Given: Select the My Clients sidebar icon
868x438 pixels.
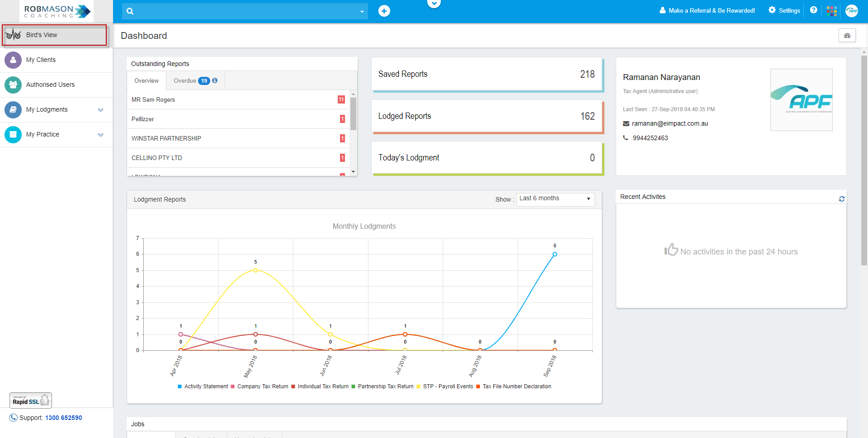Looking at the screenshot, I should click(x=13, y=60).
